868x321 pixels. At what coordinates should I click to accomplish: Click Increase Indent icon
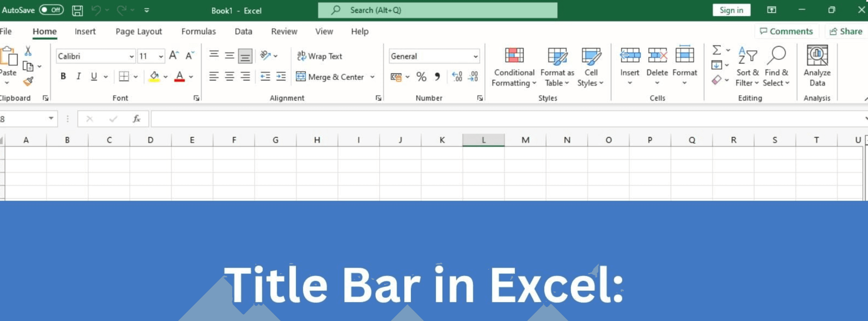click(281, 76)
